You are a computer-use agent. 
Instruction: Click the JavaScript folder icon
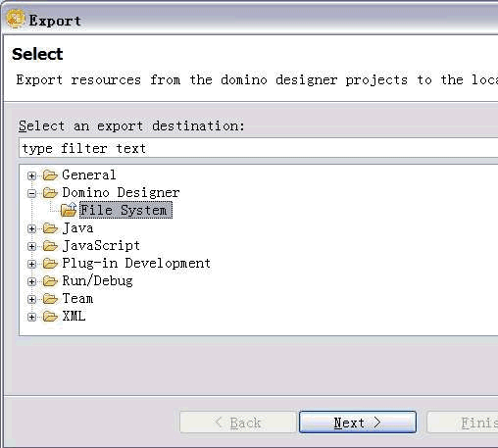[50, 246]
